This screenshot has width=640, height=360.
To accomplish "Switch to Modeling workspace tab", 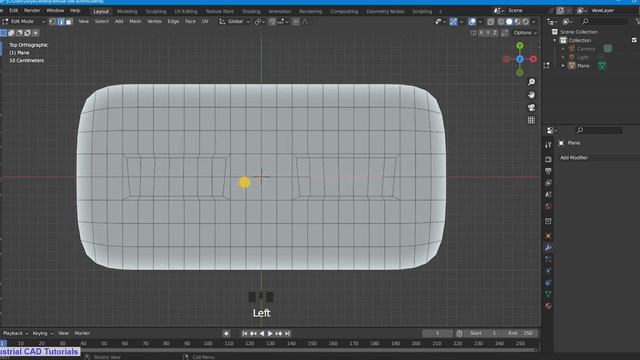I will [127, 11].
